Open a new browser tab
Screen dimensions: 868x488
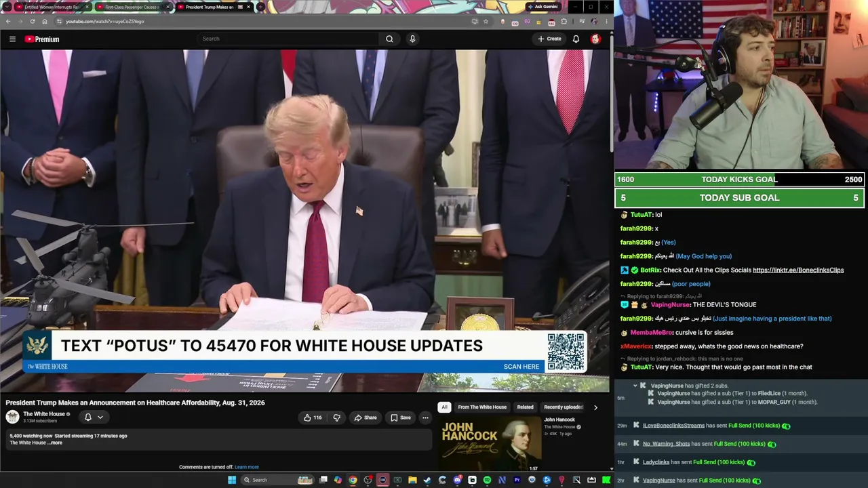260,7
